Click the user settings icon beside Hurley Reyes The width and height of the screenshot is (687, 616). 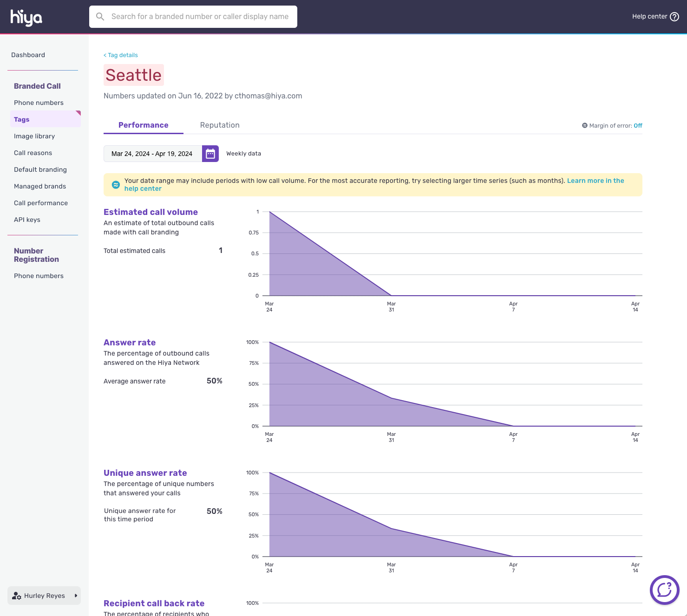click(x=17, y=596)
